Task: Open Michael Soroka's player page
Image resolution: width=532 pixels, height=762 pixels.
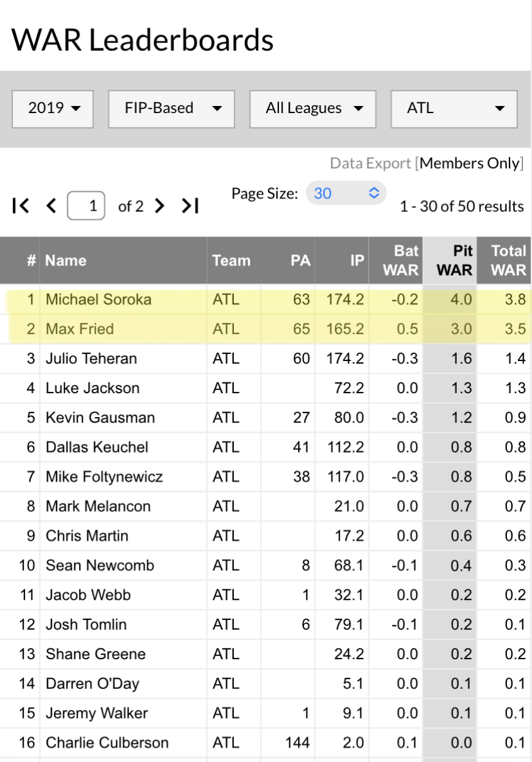Action: 97,299
